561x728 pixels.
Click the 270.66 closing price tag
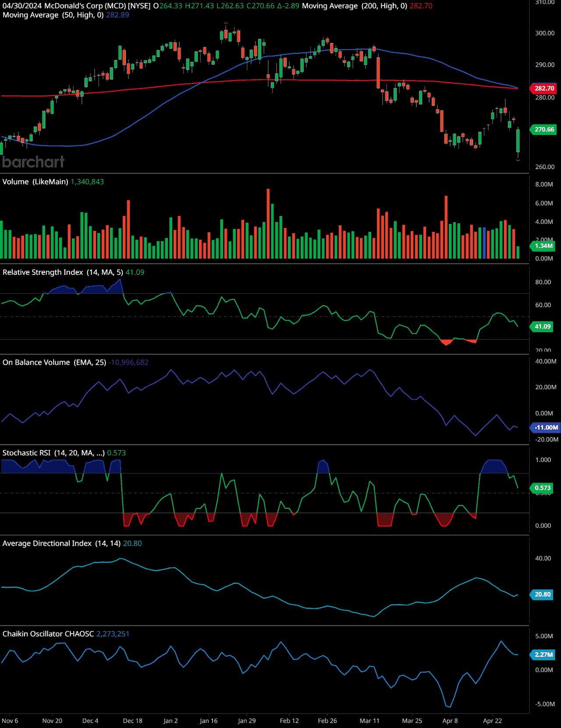pos(544,129)
